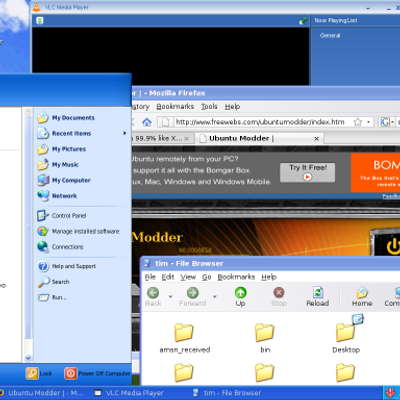Open URL history dropdown arrow
This screenshot has width=400, height=400.
click(x=369, y=122)
